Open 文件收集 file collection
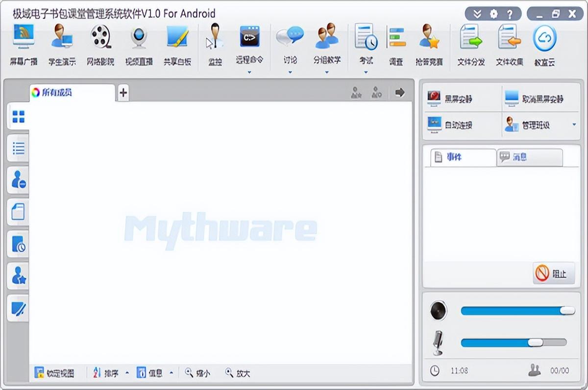 tap(510, 46)
